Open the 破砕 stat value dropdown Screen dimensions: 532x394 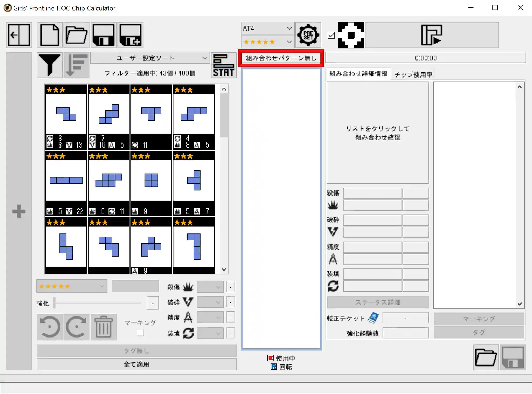point(210,302)
